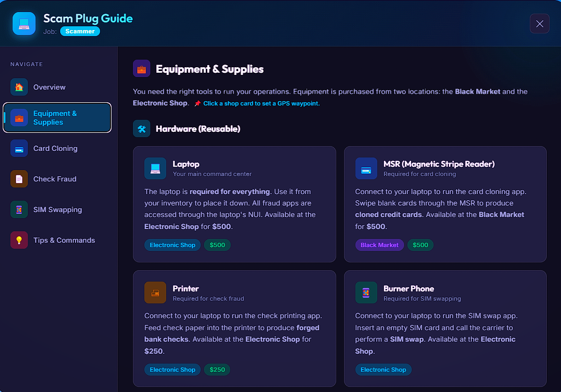Image resolution: width=561 pixels, height=392 pixels.
Task: Click the MSR card reader icon
Action: (366, 168)
